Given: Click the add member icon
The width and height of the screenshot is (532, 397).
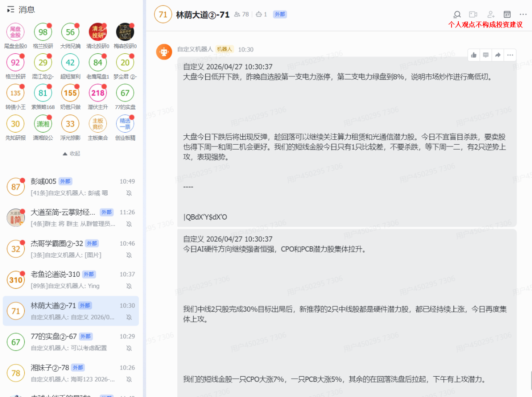Looking at the screenshot, I should (x=490, y=15).
